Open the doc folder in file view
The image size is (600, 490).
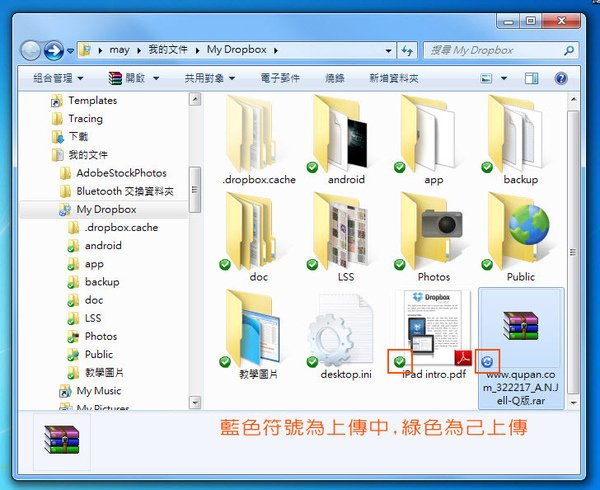(251, 231)
